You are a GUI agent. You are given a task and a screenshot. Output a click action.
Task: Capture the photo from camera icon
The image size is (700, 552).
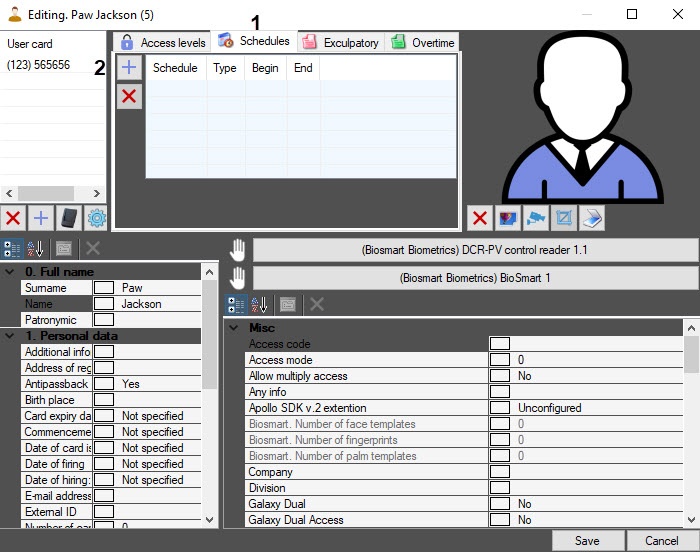pos(536,218)
